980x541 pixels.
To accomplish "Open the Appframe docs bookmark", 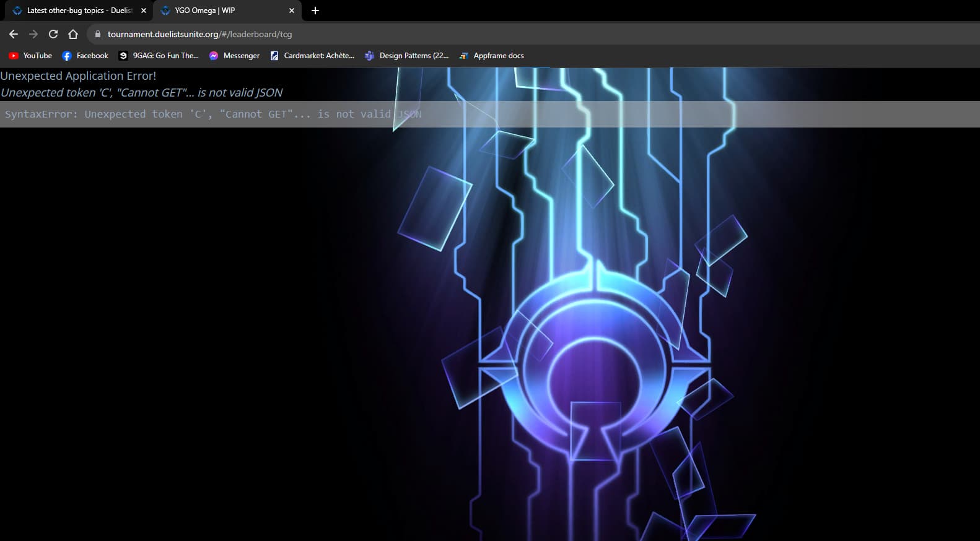I will tap(491, 56).
